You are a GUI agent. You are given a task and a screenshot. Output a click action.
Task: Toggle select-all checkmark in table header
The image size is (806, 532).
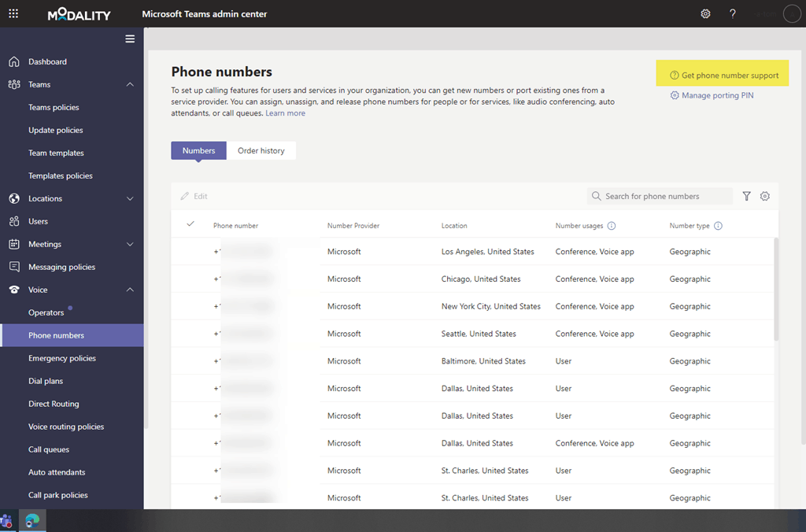[x=190, y=225]
